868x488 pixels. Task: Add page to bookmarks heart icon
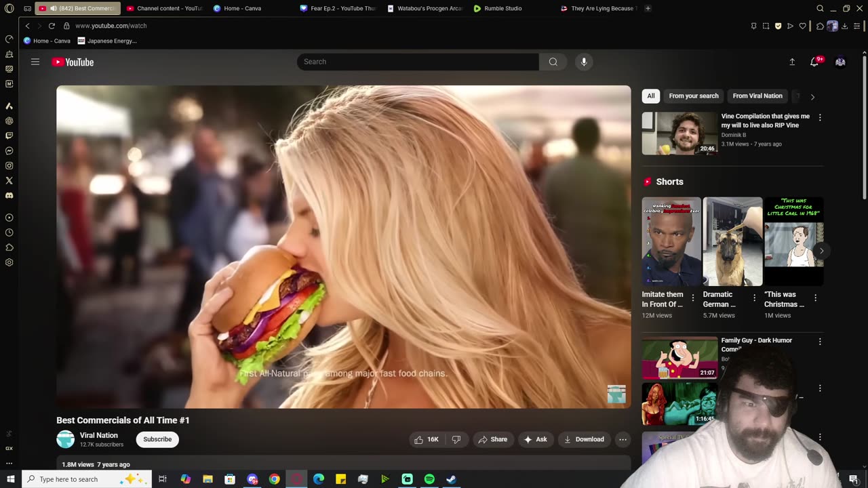[x=802, y=26]
